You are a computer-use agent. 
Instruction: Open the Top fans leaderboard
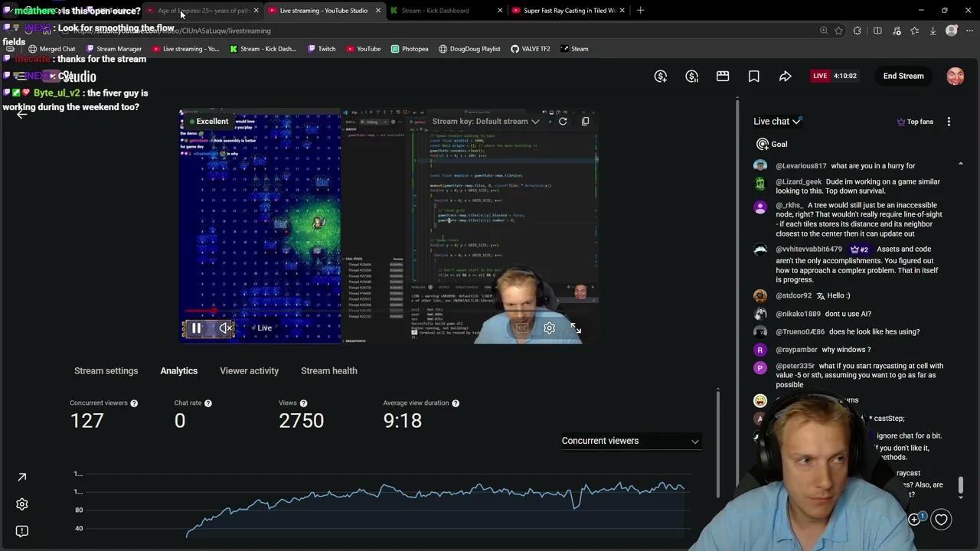915,122
